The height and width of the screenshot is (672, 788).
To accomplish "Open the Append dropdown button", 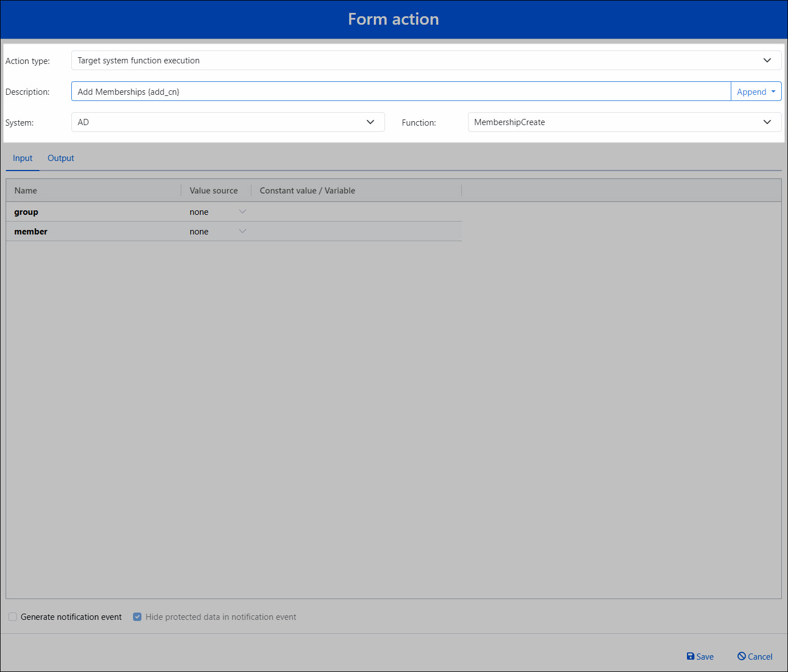I will click(x=755, y=92).
